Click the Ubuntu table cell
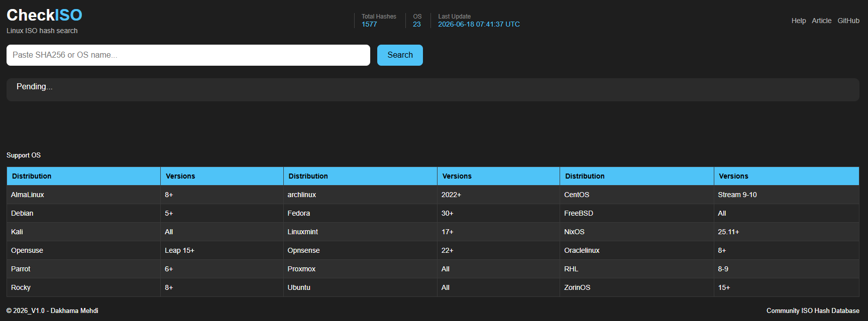Image resolution: width=868 pixels, height=321 pixels. [360, 287]
